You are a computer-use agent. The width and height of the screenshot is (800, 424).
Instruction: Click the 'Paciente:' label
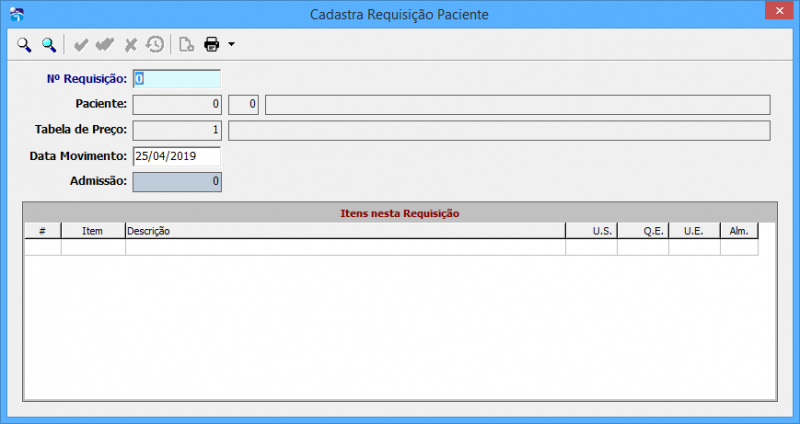(x=101, y=104)
